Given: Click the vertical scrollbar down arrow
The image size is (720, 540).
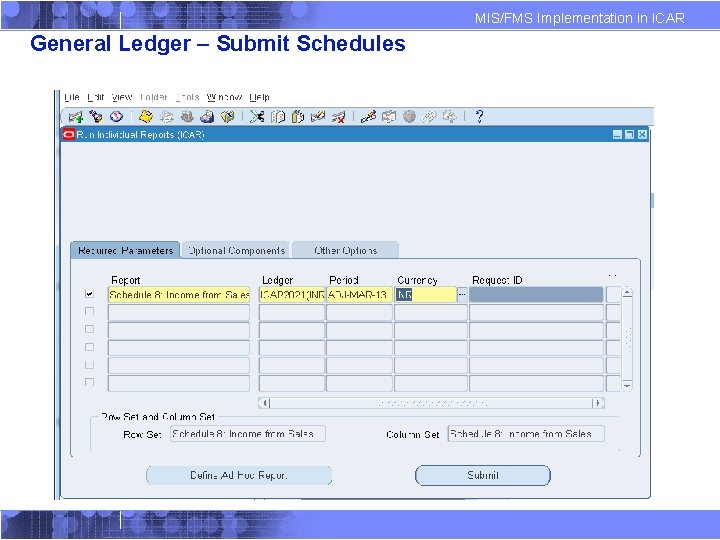Looking at the screenshot, I should (x=627, y=386).
